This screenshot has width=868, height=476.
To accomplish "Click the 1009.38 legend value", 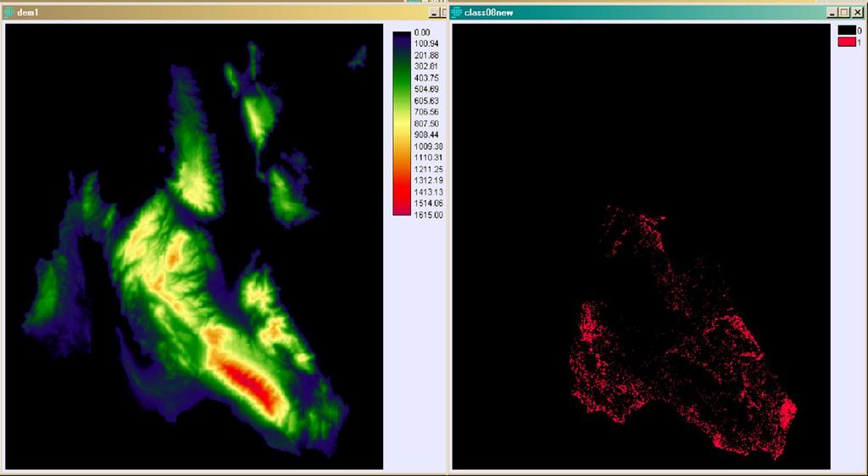I will (x=428, y=146).
